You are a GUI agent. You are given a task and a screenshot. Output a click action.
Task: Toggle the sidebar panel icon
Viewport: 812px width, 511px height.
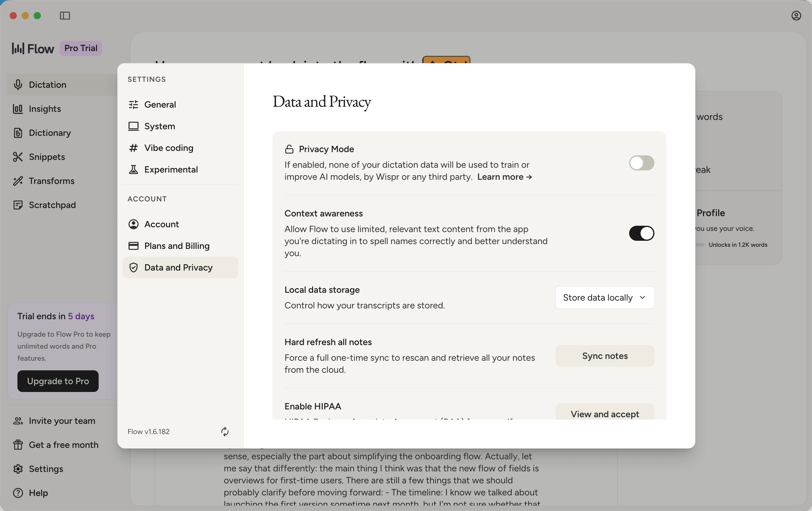point(65,16)
